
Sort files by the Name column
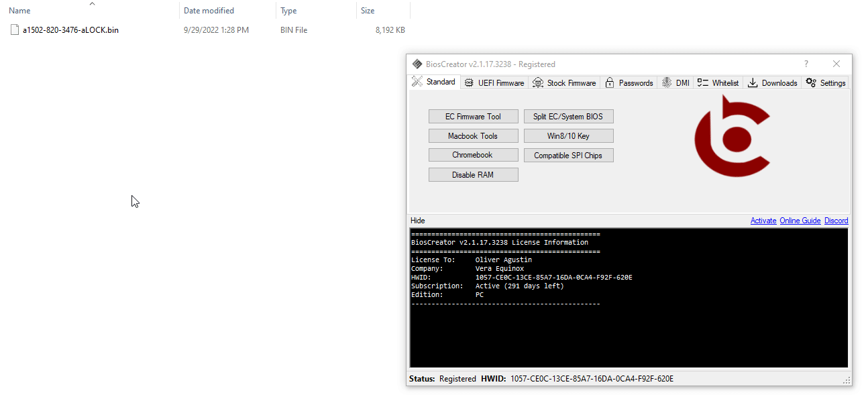click(x=90, y=11)
